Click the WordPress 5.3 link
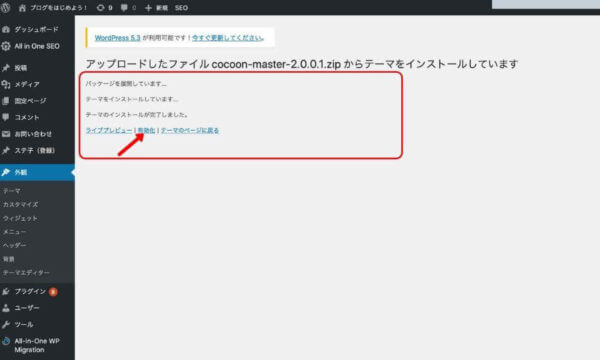 (x=117, y=38)
